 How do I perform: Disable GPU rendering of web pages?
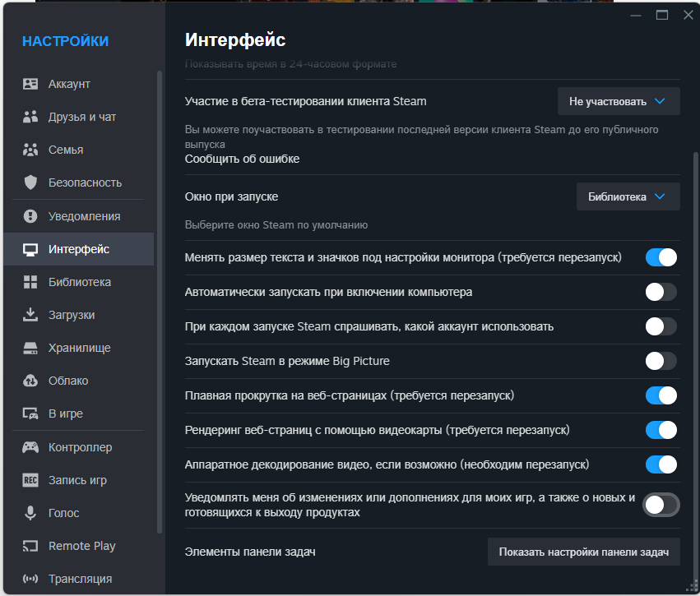(x=661, y=430)
